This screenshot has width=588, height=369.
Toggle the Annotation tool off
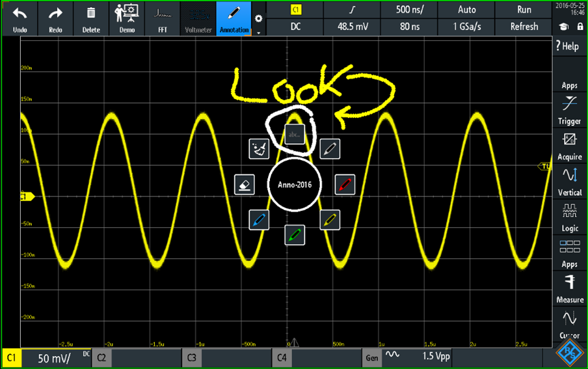(234, 18)
